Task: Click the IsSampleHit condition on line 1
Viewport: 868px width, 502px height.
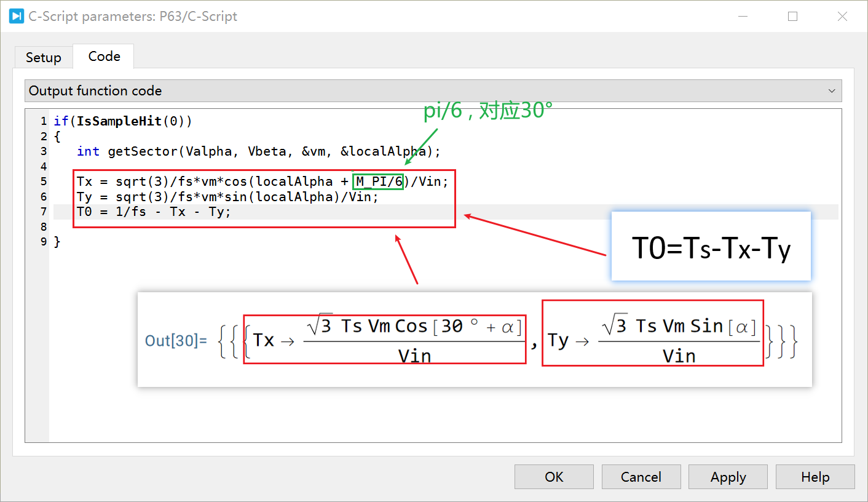Action: (x=123, y=121)
